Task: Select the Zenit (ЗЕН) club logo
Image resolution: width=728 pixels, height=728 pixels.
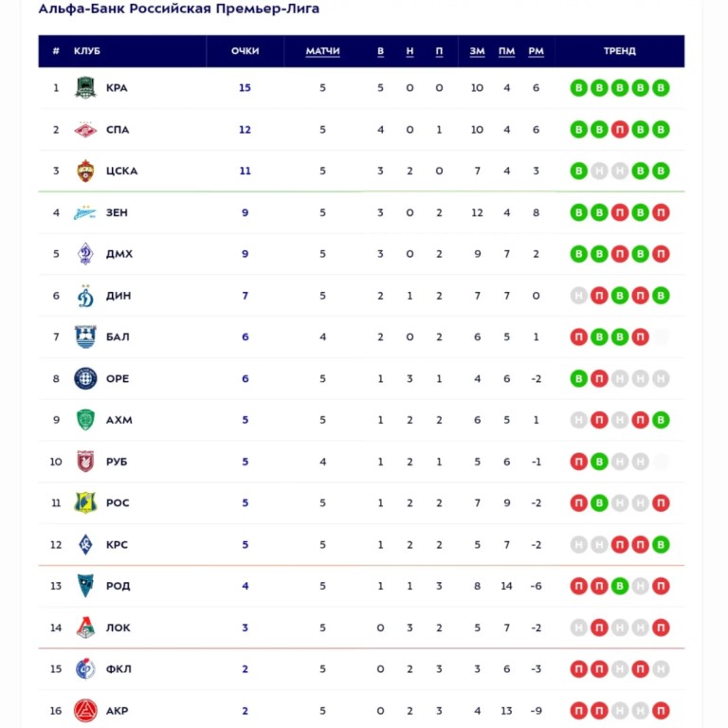Action: tap(85, 212)
